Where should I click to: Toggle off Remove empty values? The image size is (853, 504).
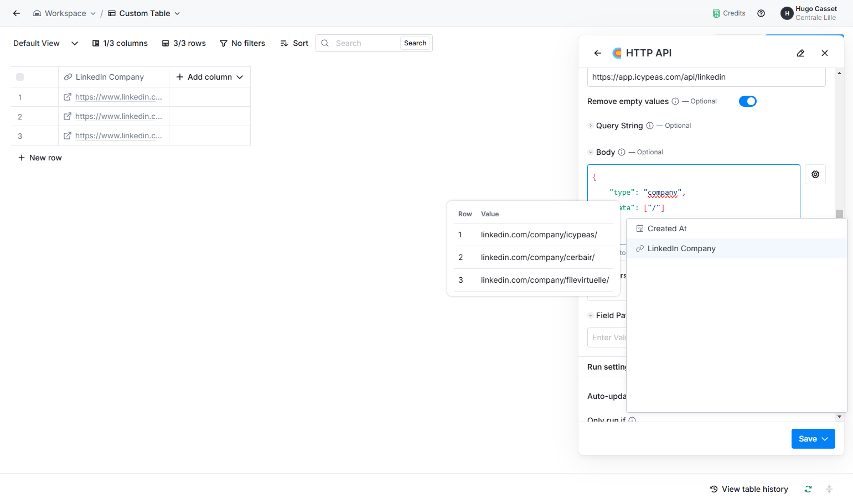coord(748,101)
